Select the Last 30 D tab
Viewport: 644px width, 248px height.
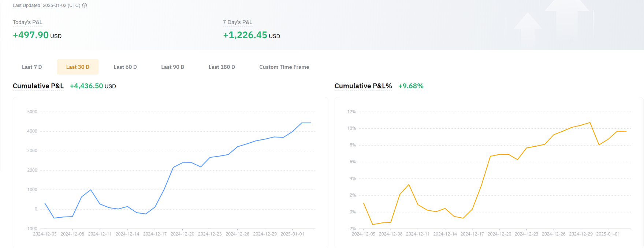point(78,67)
